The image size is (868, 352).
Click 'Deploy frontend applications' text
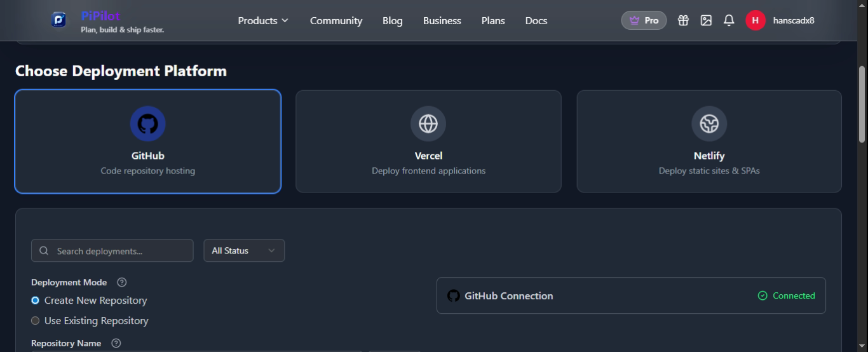point(428,171)
